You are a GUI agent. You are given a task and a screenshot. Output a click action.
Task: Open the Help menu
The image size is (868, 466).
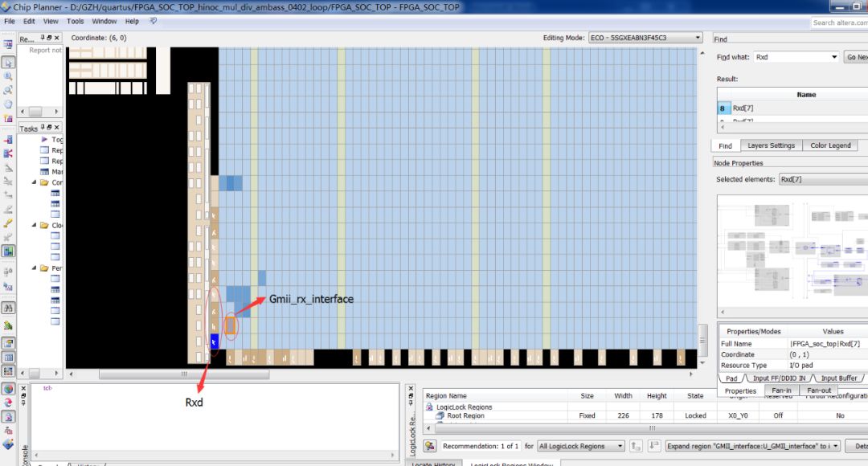point(132,21)
